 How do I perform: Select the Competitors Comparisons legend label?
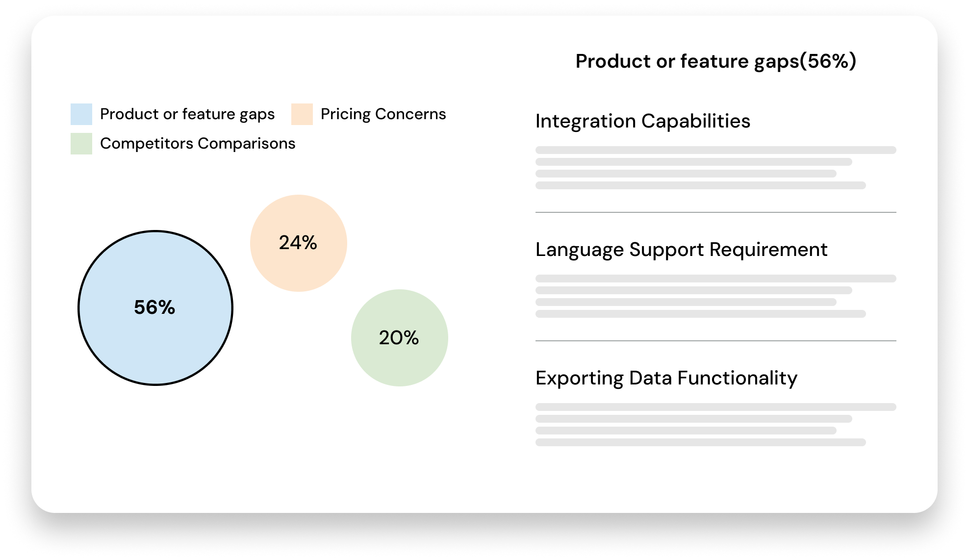[x=198, y=144]
